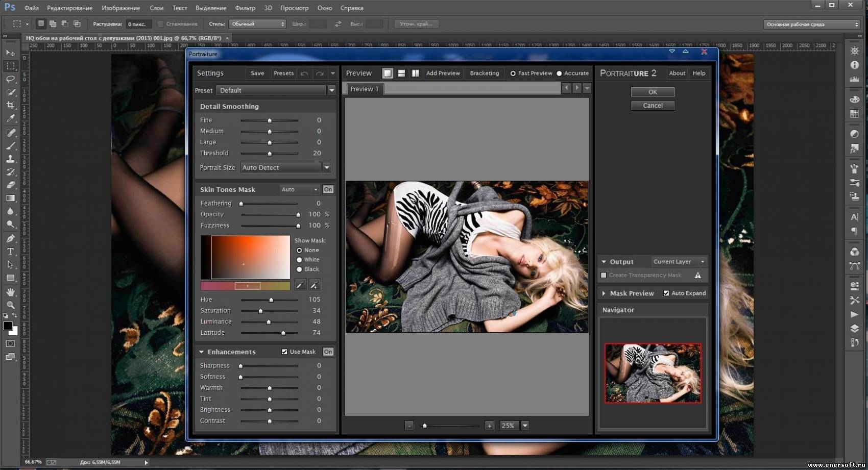
Task: Select the Zoom tool
Action: click(x=10, y=305)
